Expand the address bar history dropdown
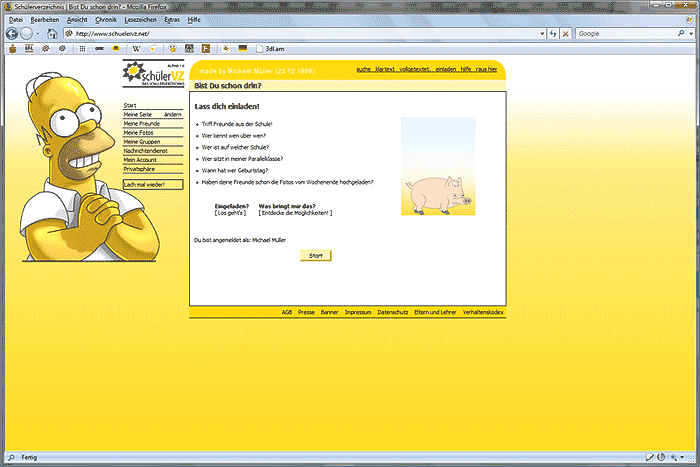 tap(542, 33)
